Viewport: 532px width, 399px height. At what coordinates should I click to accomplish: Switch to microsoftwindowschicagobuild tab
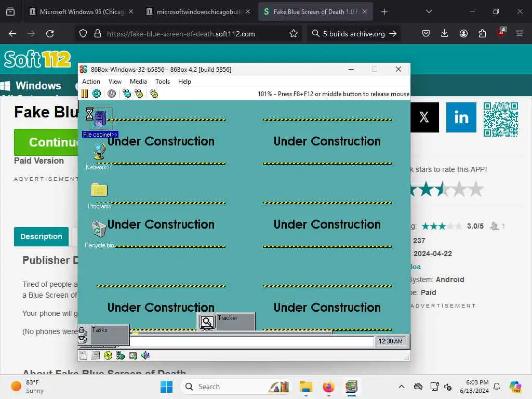click(x=199, y=11)
